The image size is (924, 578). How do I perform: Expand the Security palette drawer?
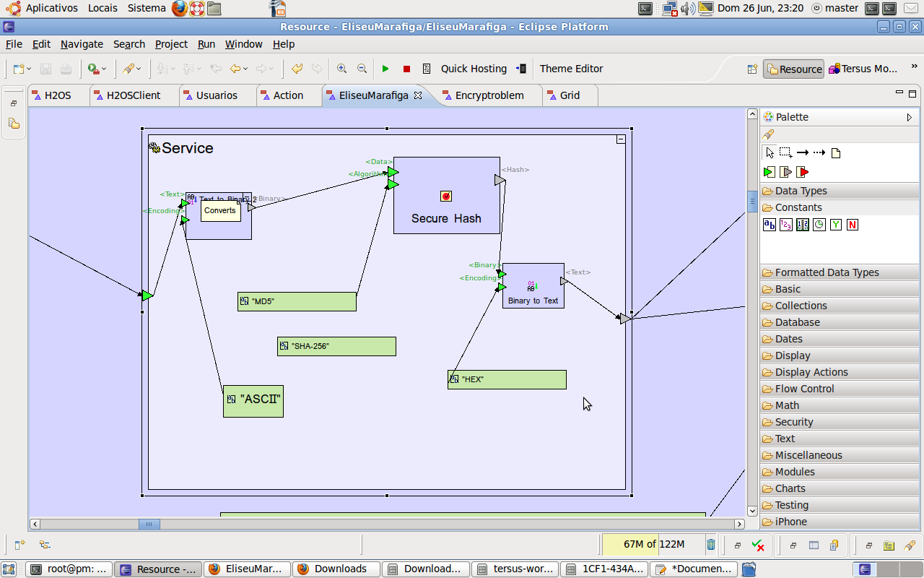click(x=794, y=422)
